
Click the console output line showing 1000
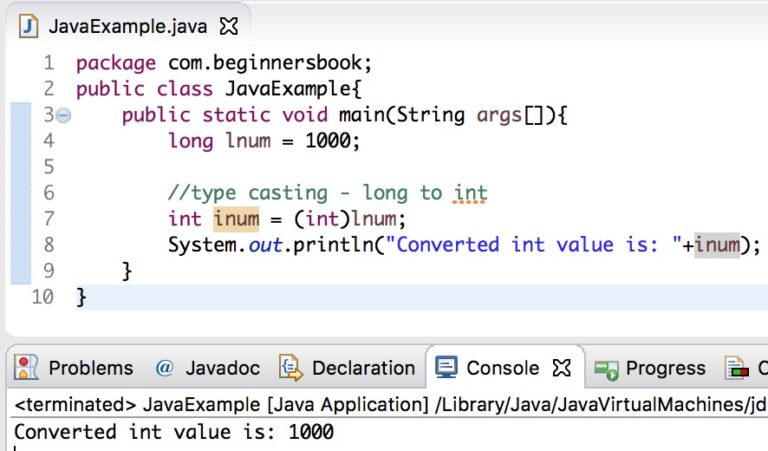(174, 432)
